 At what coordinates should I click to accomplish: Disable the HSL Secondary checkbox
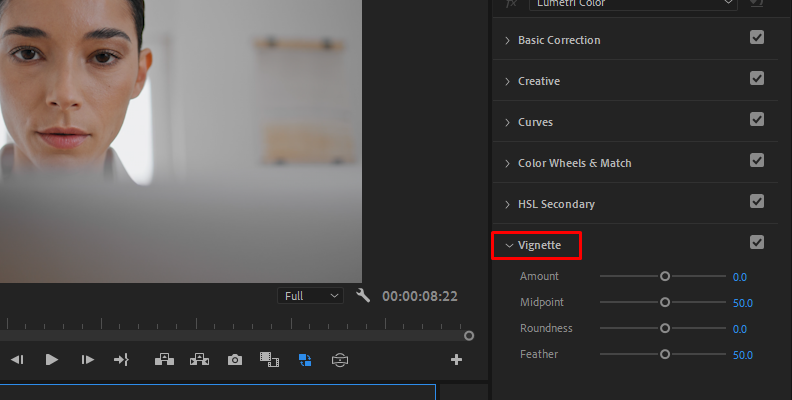[x=757, y=201]
